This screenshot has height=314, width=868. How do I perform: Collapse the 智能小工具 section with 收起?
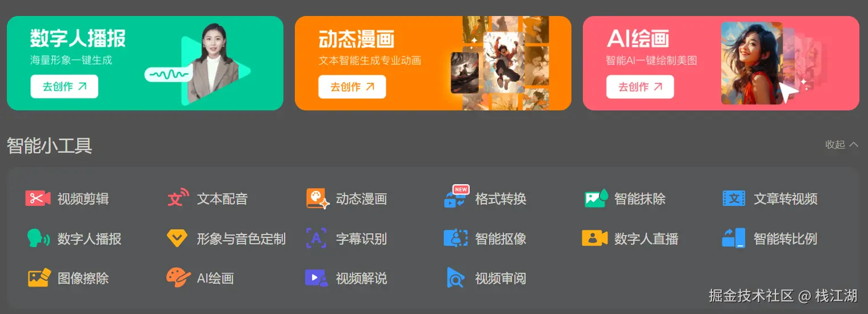point(842,145)
